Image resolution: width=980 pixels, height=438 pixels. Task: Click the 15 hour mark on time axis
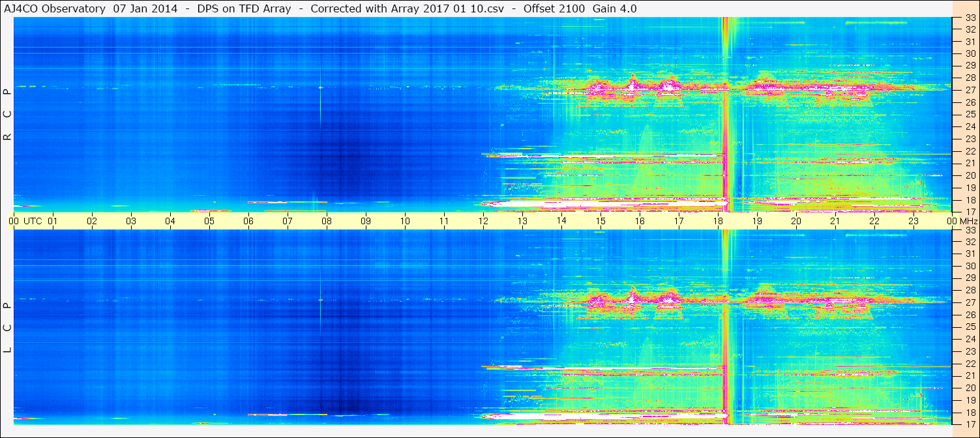click(x=601, y=221)
